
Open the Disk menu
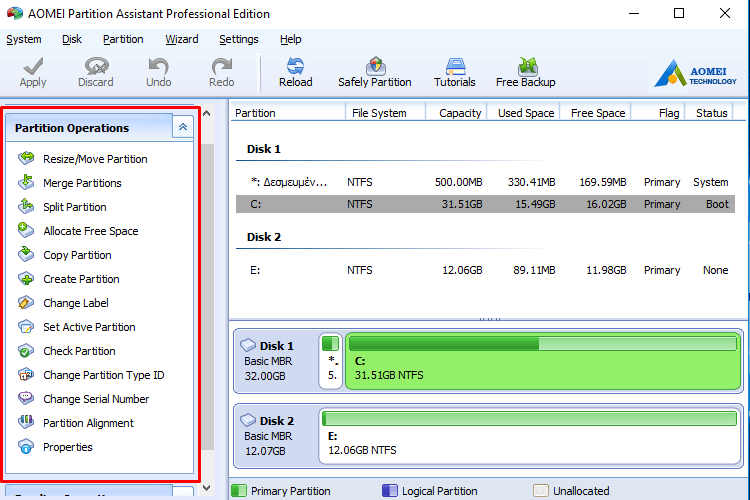(72, 39)
